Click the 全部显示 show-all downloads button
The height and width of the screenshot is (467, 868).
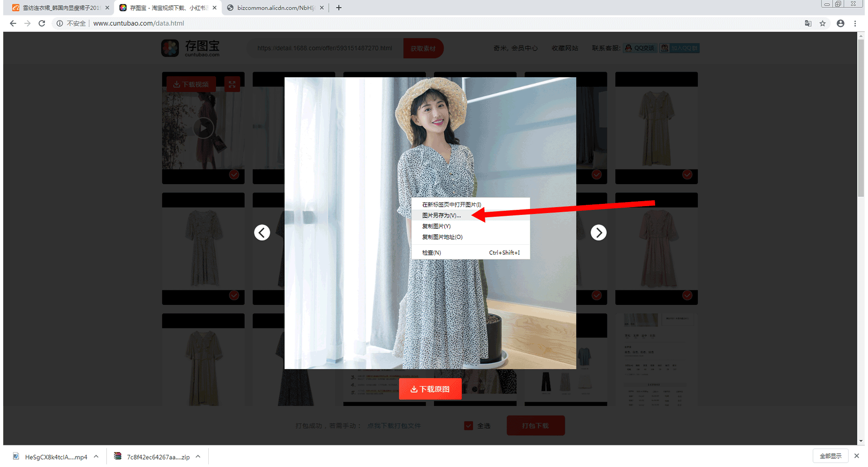click(830, 456)
